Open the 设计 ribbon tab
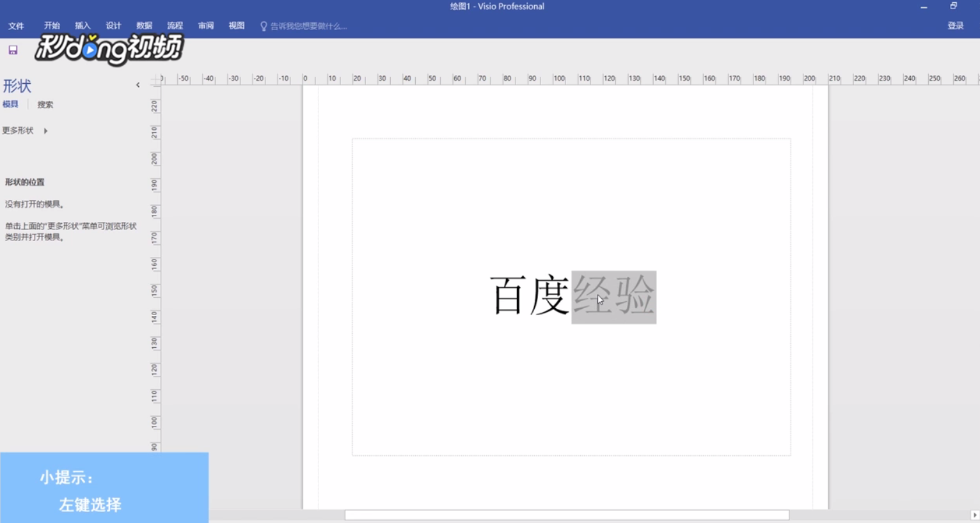The height and width of the screenshot is (523, 980). [113, 26]
